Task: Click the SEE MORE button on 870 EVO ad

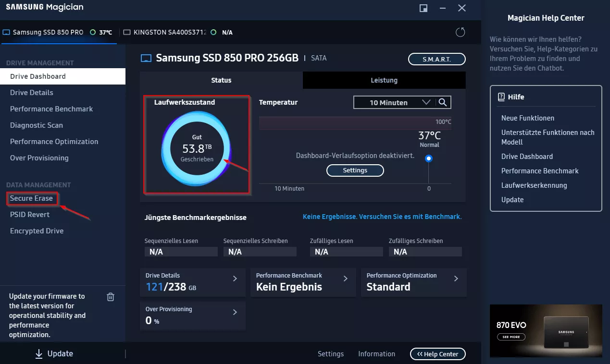Action: [511, 337]
